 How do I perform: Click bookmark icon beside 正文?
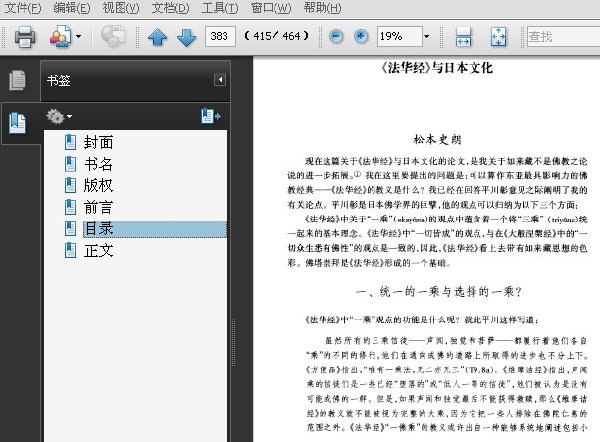click(x=70, y=251)
